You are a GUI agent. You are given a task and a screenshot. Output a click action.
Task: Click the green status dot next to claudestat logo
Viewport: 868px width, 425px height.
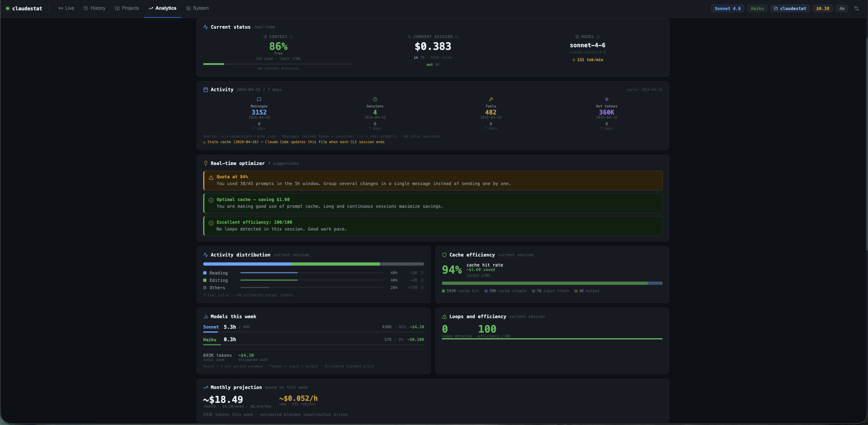click(7, 9)
